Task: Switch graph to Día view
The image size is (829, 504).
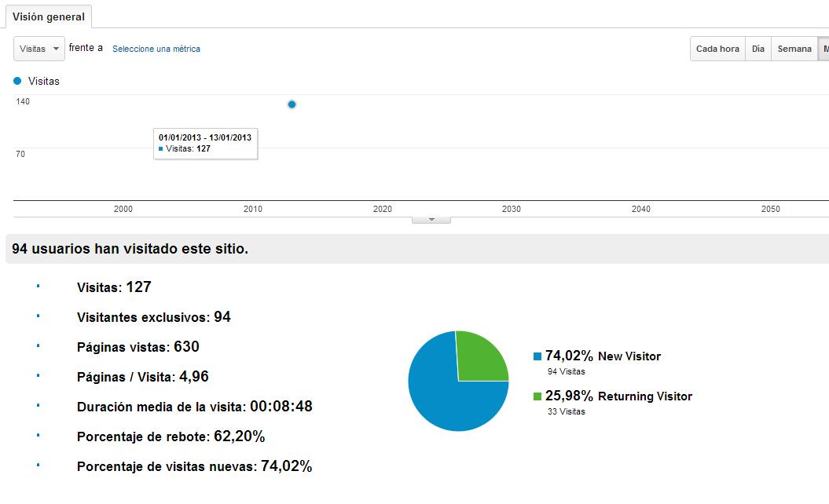Action: point(758,49)
